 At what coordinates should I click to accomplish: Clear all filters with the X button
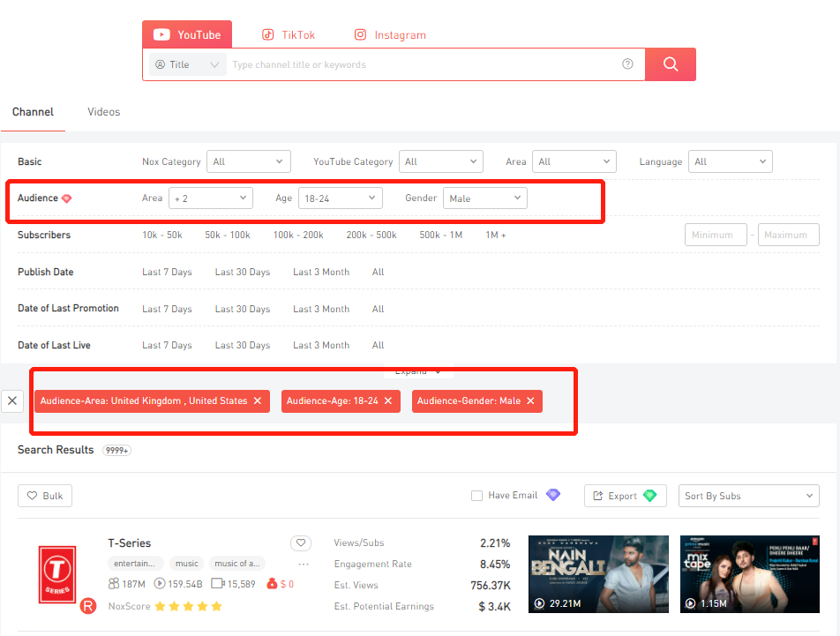click(x=12, y=400)
